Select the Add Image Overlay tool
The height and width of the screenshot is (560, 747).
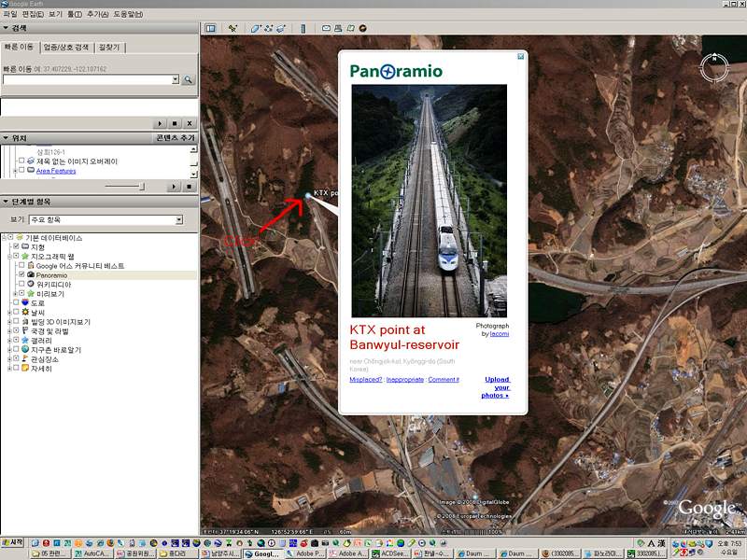(x=281, y=28)
